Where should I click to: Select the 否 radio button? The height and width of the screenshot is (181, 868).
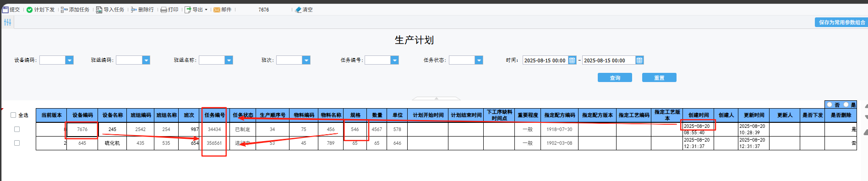coord(830,104)
